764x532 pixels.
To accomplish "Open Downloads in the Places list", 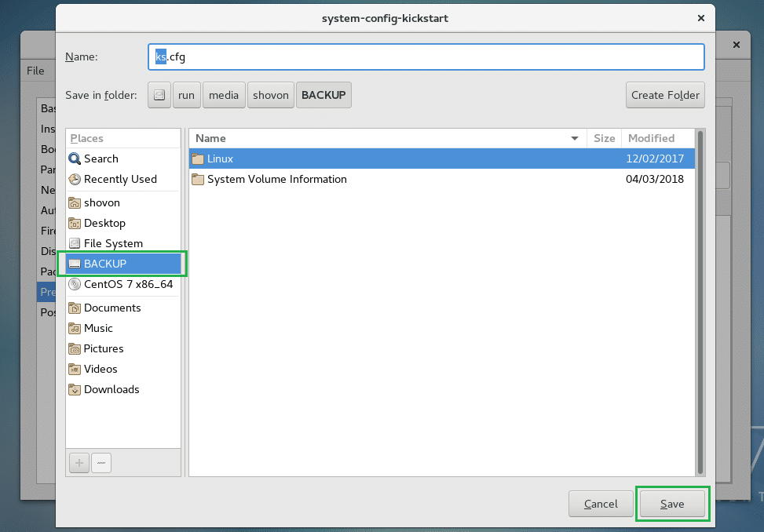I will point(123,389).
